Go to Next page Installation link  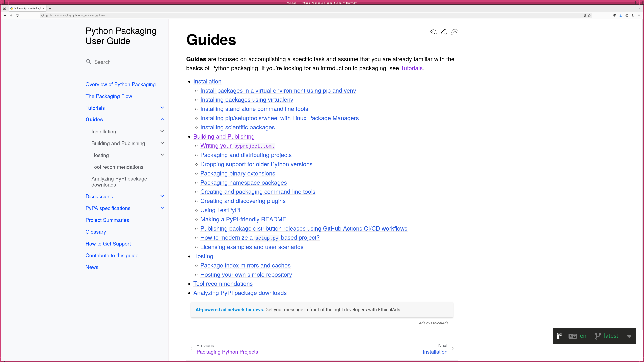[x=435, y=352]
